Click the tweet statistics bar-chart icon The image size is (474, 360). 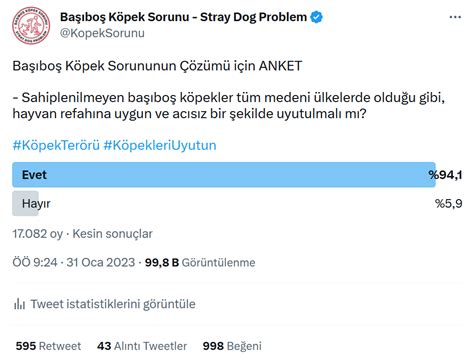coord(19,304)
